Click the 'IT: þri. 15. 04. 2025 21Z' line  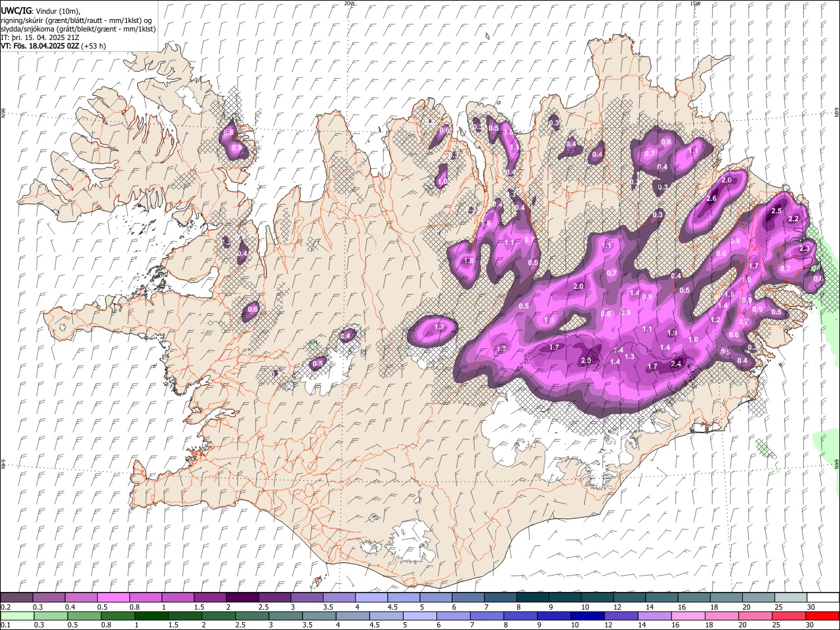pos(41,37)
